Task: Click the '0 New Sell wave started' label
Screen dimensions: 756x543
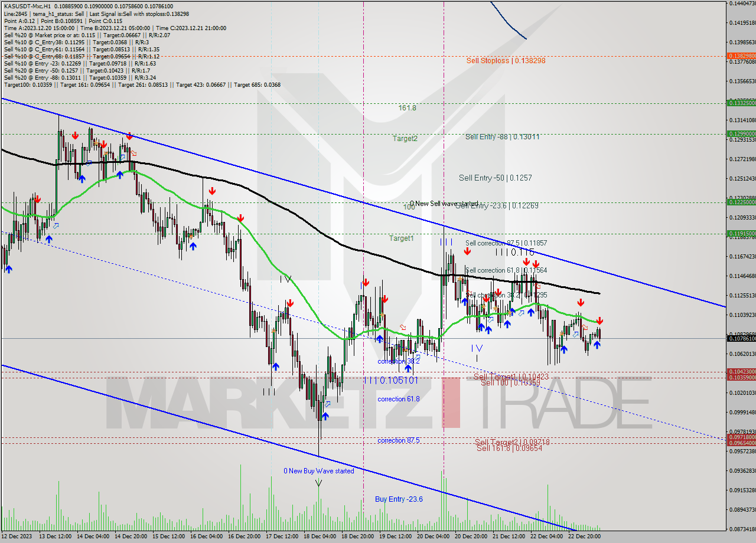Action: coord(444,204)
